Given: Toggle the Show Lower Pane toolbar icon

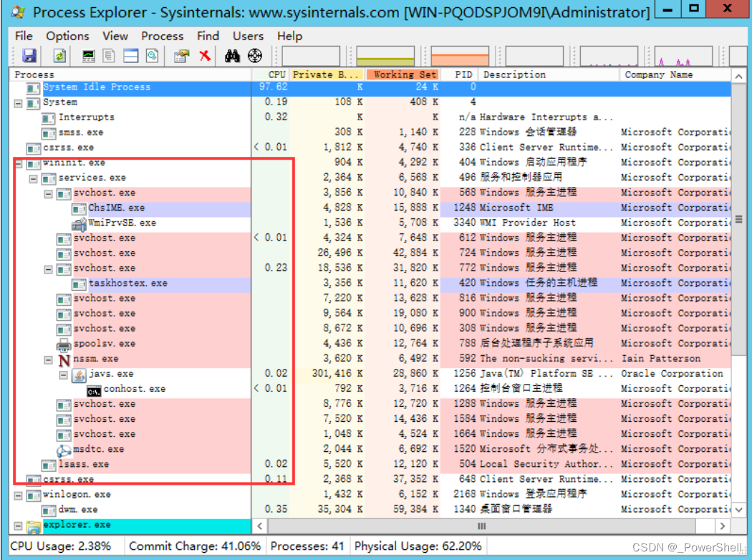Looking at the screenshot, I should 131,56.
